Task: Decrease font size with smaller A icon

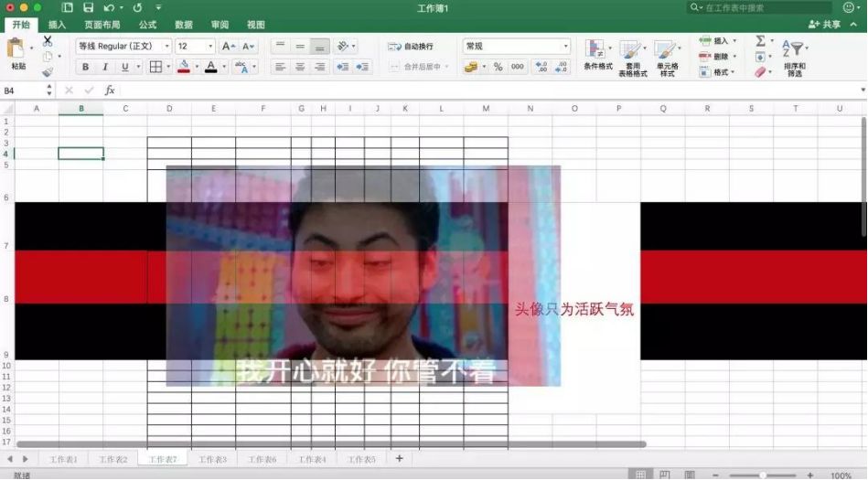Action: click(249, 47)
